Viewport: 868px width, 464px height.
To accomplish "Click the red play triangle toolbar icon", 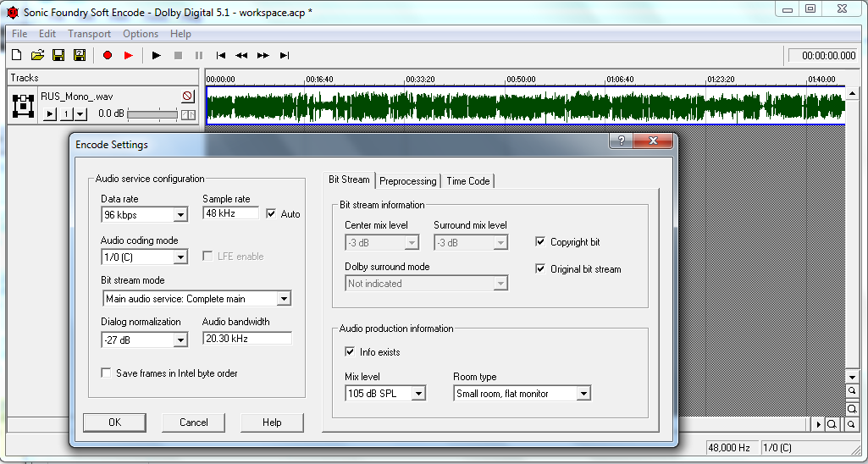I will [x=129, y=55].
